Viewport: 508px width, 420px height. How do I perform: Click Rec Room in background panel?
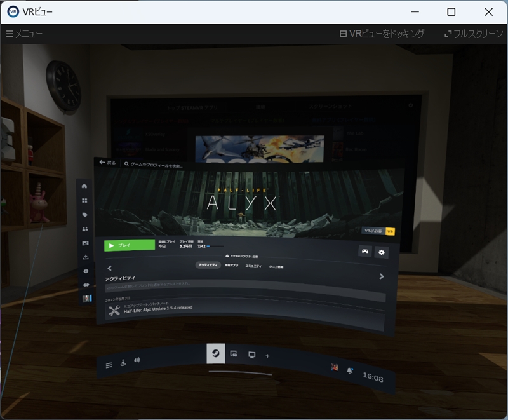(356, 149)
